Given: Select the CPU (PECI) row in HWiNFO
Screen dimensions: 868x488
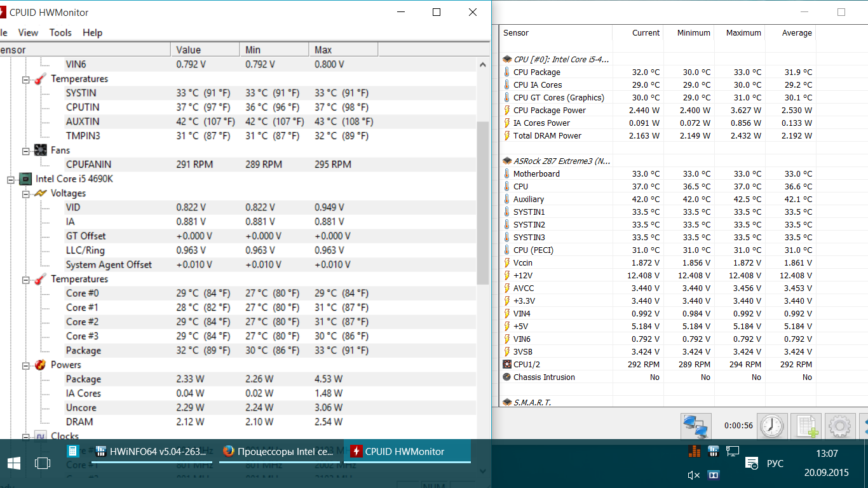Looking at the screenshot, I should click(658, 250).
